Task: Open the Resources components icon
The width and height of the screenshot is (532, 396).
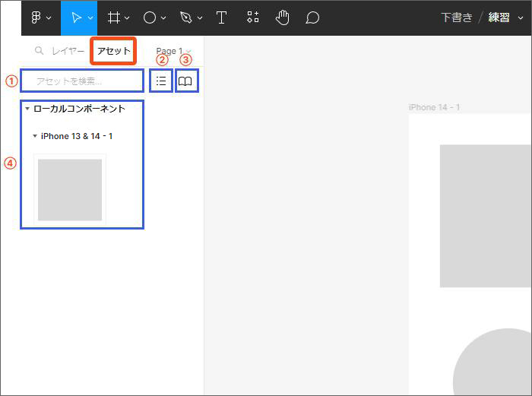Action: [x=254, y=17]
